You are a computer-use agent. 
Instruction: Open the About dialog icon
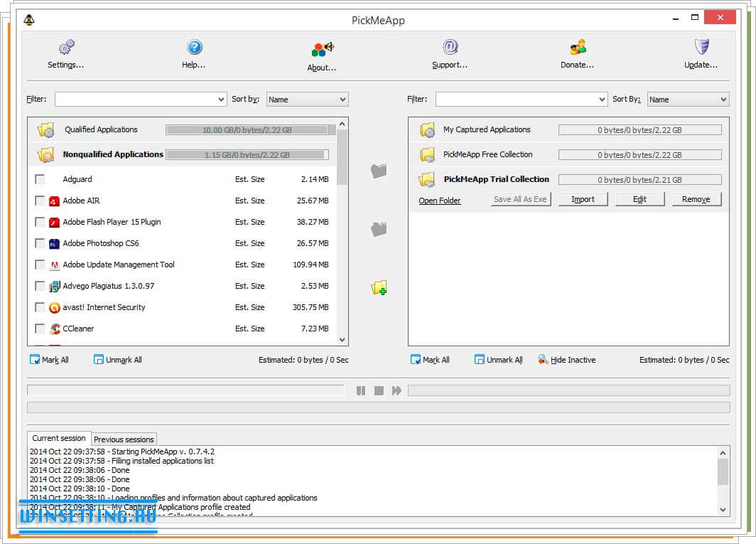[x=322, y=50]
